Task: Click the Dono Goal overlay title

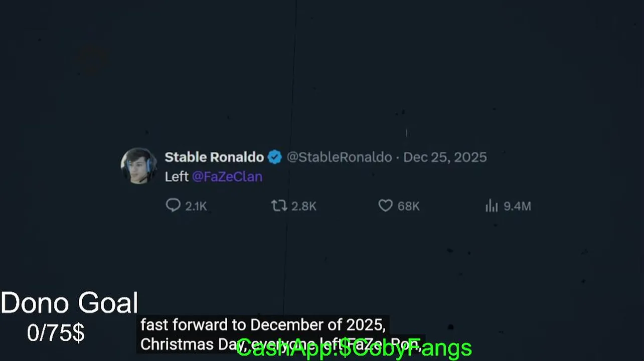Action: [69, 303]
